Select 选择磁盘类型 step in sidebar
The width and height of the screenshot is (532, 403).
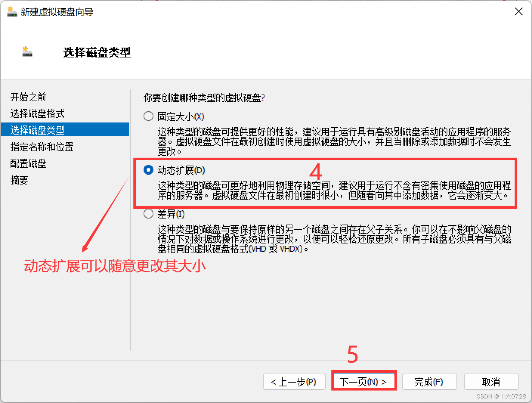click(x=65, y=129)
